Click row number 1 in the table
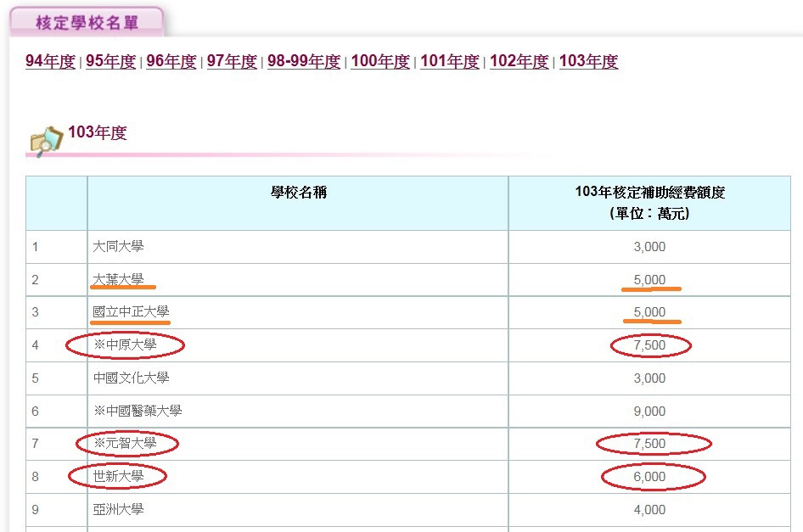 tap(35, 247)
